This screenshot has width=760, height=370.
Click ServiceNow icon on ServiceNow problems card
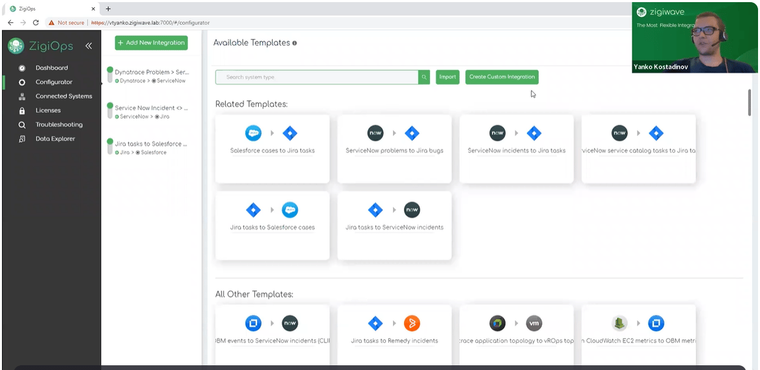tap(375, 133)
